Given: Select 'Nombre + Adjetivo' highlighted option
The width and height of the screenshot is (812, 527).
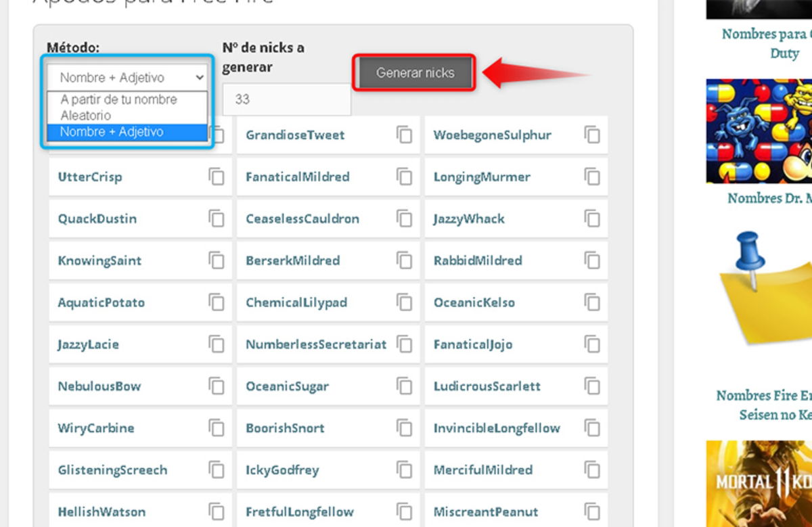Looking at the screenshot, I should [112, 132].
